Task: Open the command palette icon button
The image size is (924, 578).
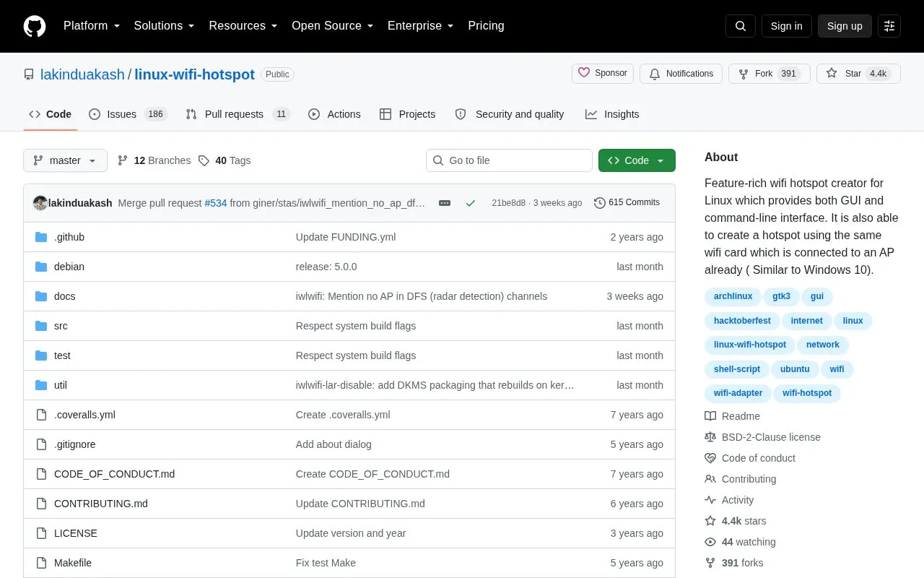Action: tap(889, 26)
